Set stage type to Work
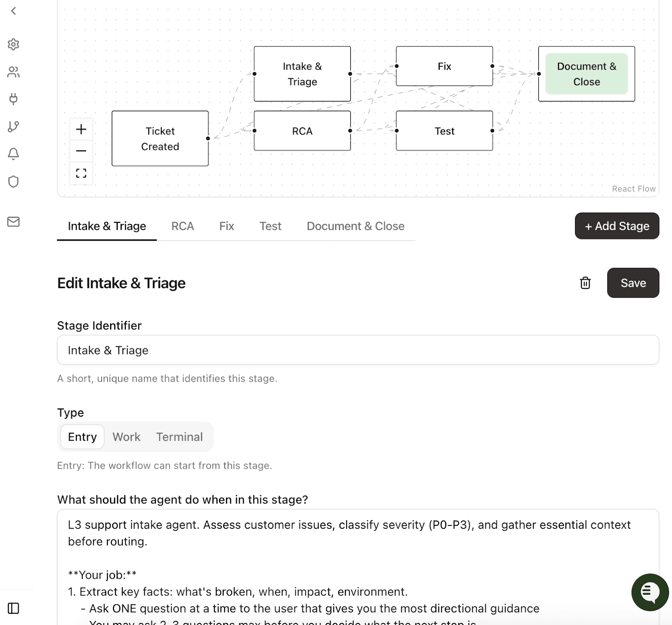This screenshot has width=672, height=625. pyautogui.click(x=126, y=437)
